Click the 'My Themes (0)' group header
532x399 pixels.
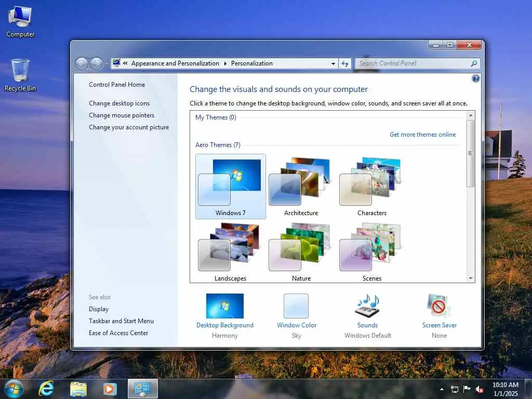(216, 117)
